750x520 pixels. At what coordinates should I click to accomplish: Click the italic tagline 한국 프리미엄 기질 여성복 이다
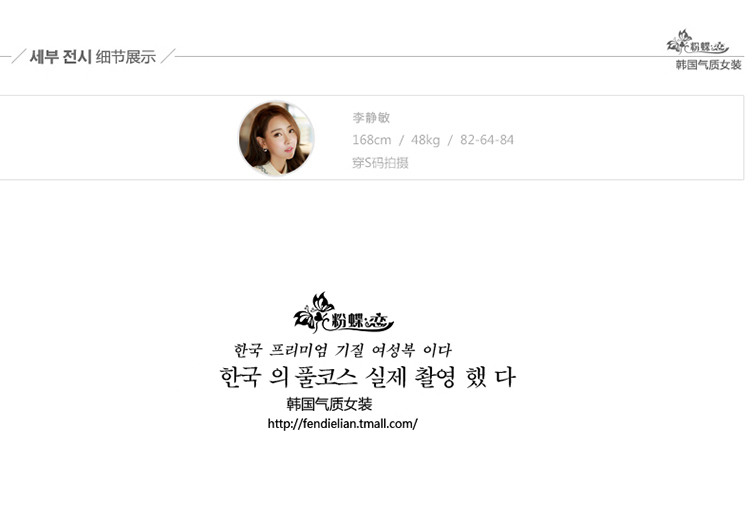click(342, 350)
